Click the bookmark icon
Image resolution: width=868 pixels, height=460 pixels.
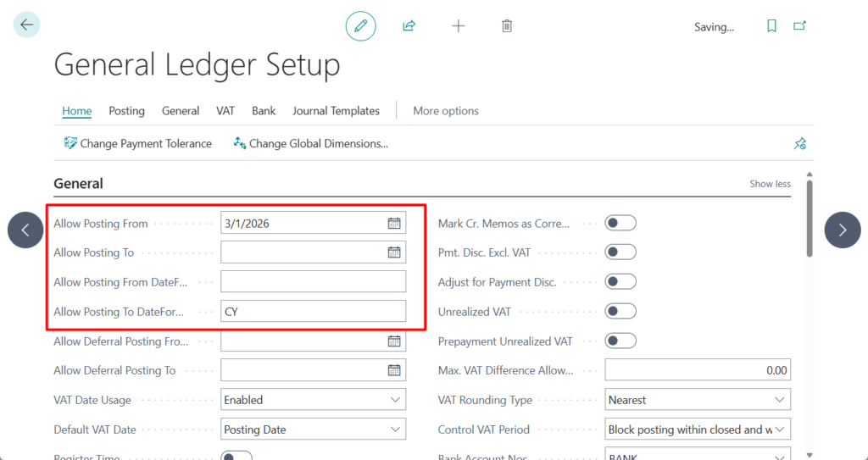(771, 26)
